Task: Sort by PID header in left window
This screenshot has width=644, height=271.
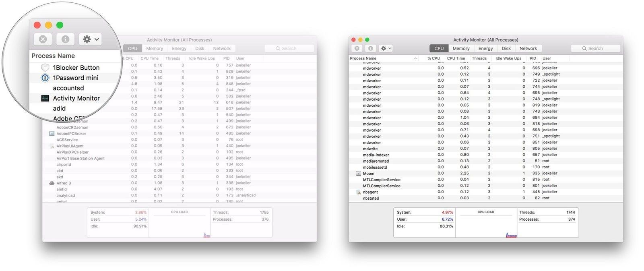Action: 227,58
